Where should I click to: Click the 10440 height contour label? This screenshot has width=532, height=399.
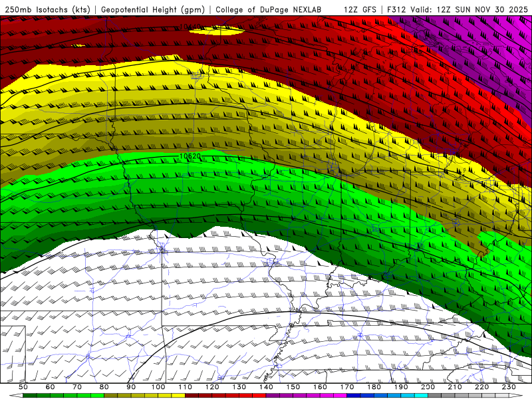point(190,27)
